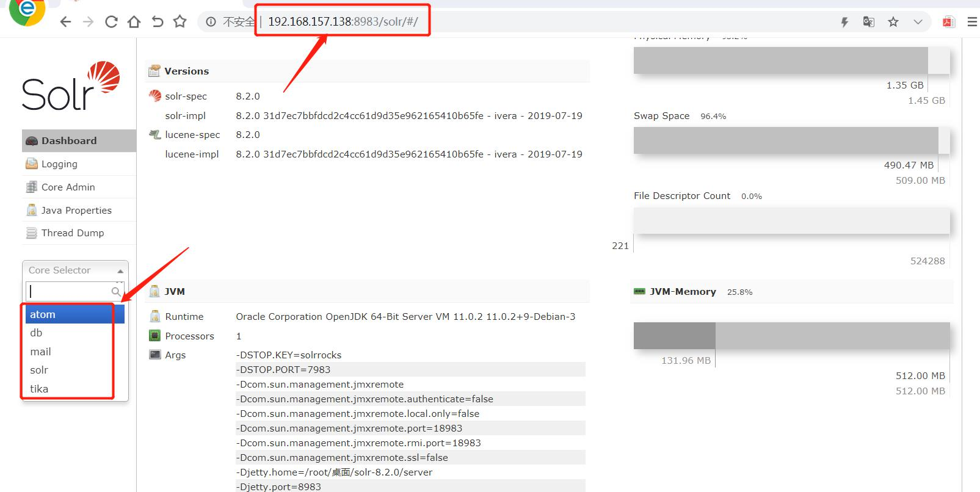The width and height of the screenshot is (980, 492).
Task: Open the page translate icon
Action: click(868, 22)
